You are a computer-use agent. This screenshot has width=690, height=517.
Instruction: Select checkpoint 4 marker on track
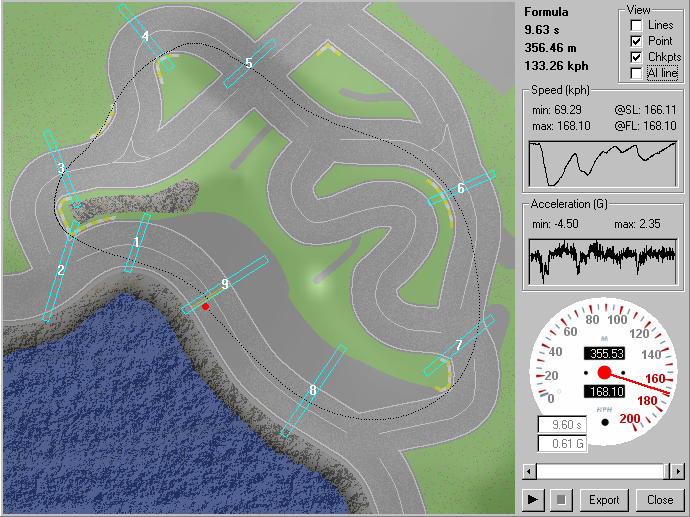(146, 37)
